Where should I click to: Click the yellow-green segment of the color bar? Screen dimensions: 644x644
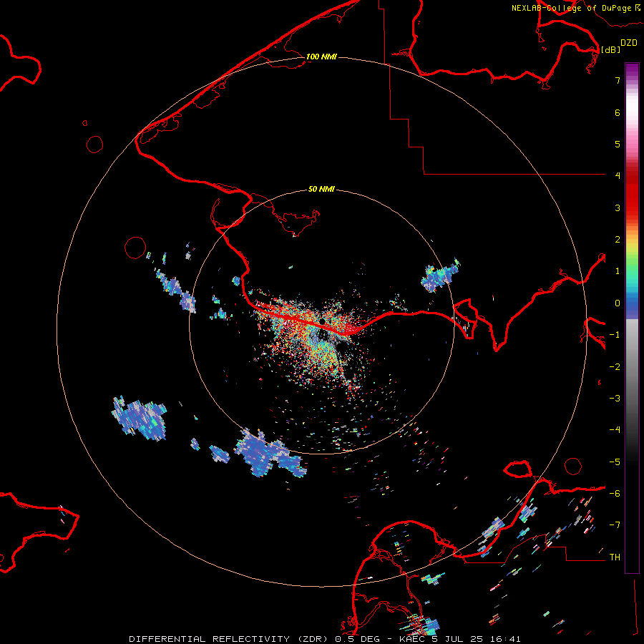pyautogui.click(x=632, y=251)
